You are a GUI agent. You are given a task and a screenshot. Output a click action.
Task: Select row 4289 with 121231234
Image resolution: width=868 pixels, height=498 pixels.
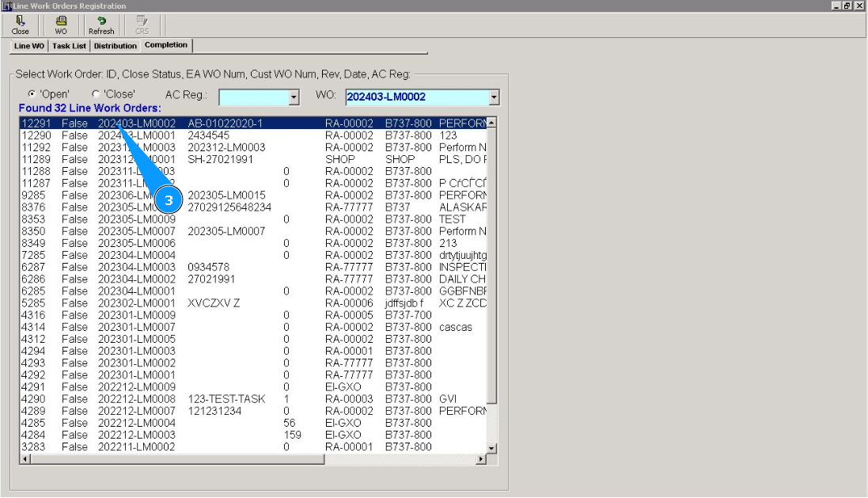pos(253,411)
